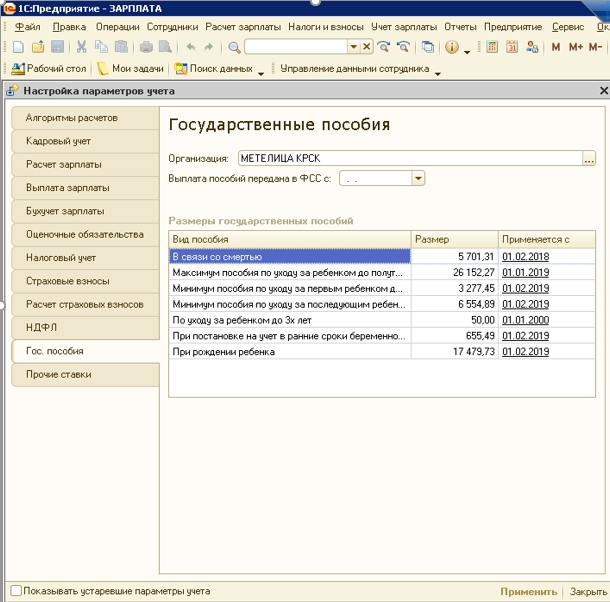
Task: Switch to Алгоритмы расчетов tab
Action: [x=86, y=118]
